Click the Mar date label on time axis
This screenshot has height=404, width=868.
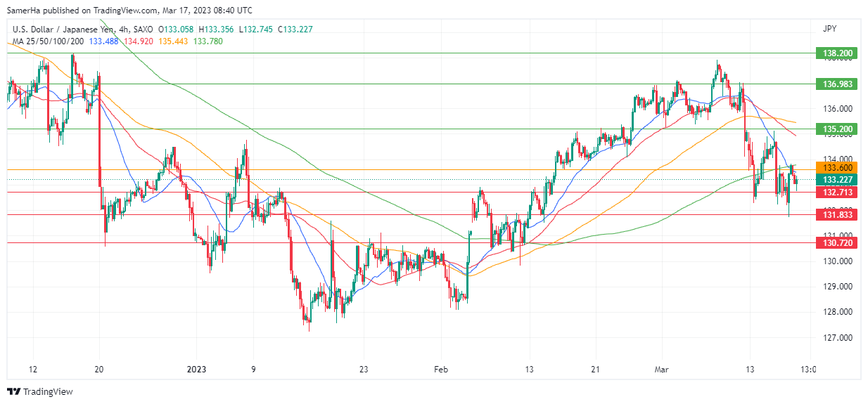click(661, 369)
